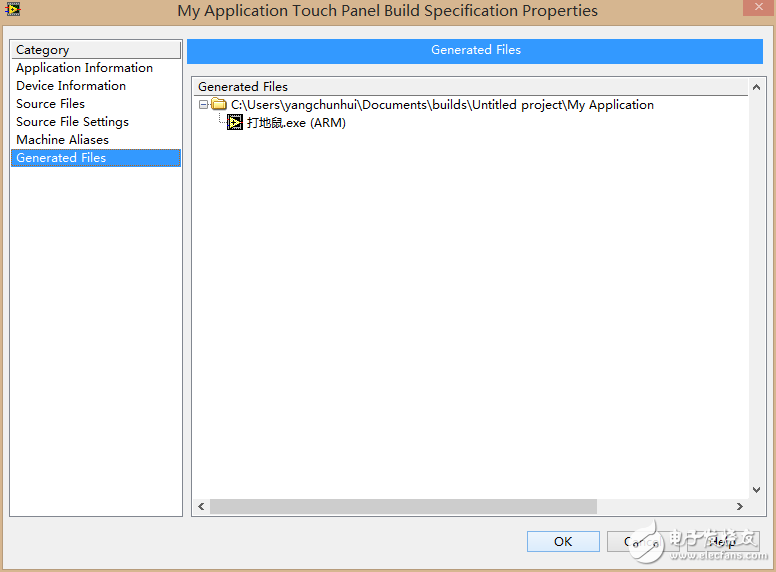Click the Generated Files list column header
This screenshot has height=572, width=776.
pyautogui.click(x=470, y=87)
